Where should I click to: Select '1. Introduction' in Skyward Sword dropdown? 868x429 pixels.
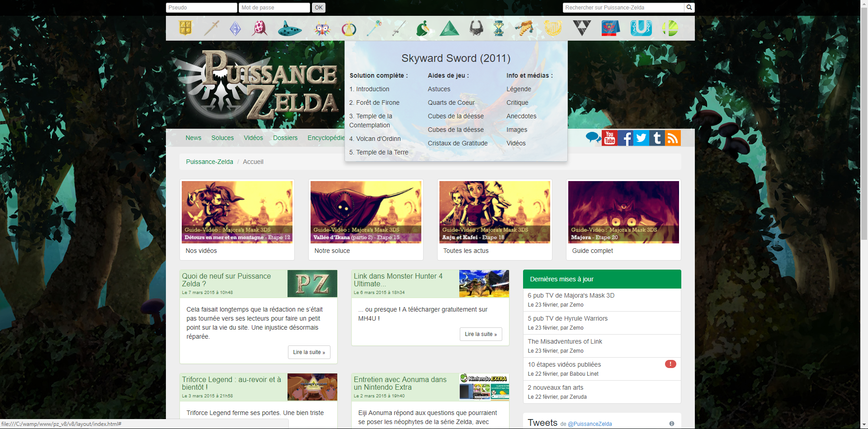pyautogui.click(x=369, y=89)
